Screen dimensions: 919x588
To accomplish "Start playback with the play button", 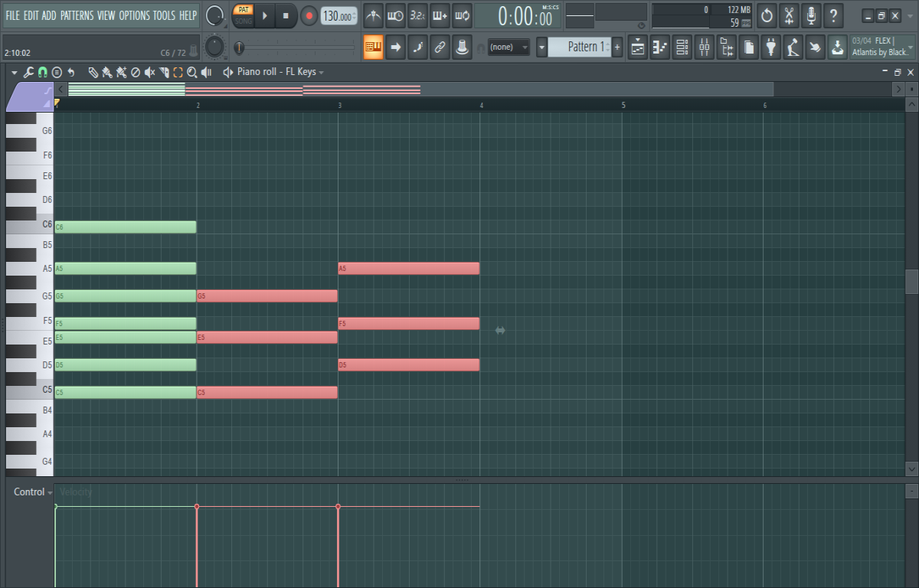I will tap(265, 15).
